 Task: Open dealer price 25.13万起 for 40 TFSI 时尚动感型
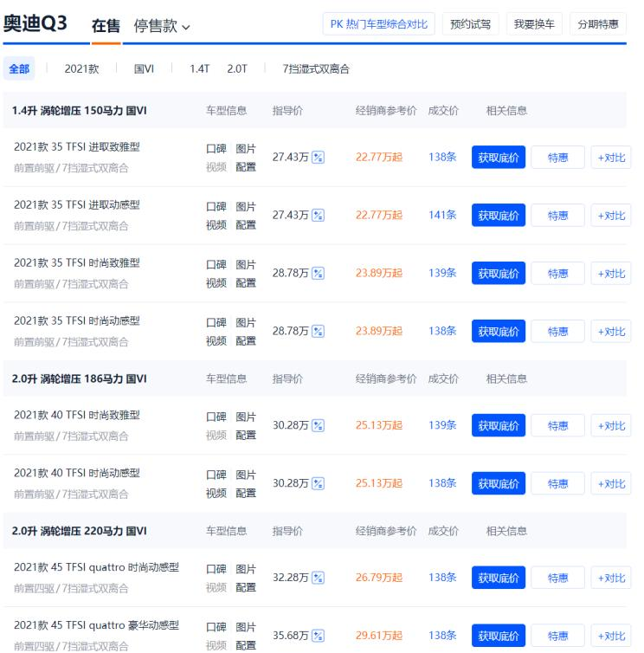pos(379,483)
